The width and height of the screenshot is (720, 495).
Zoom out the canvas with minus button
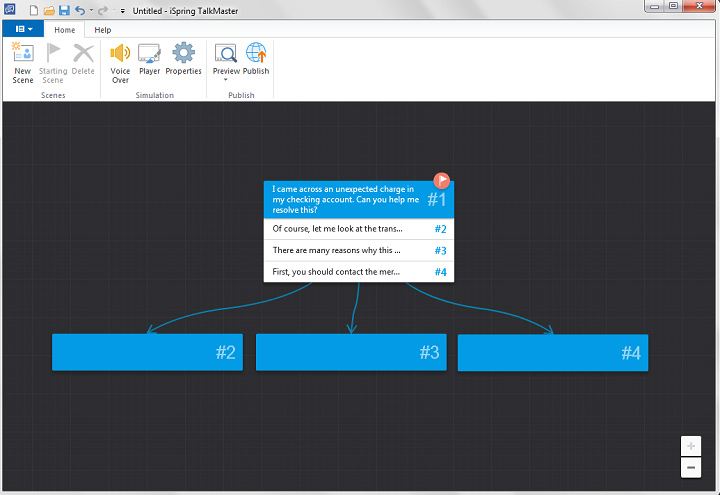coord(691,467)
